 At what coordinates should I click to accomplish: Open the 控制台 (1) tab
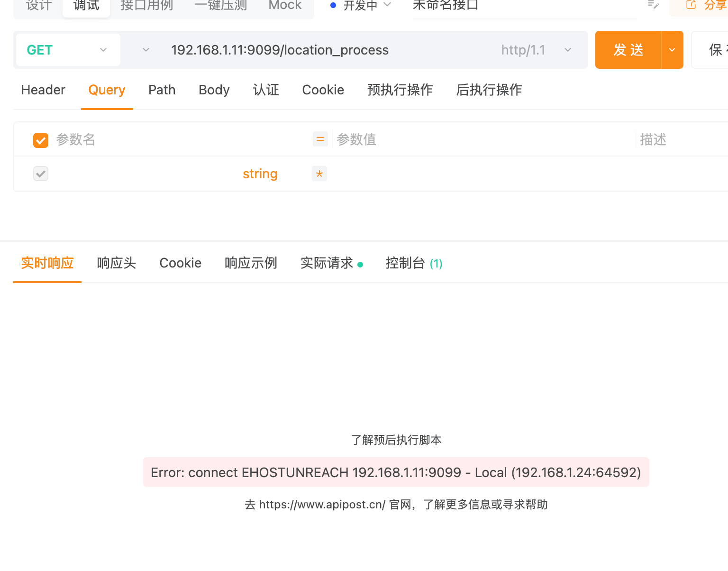(414, 263)
